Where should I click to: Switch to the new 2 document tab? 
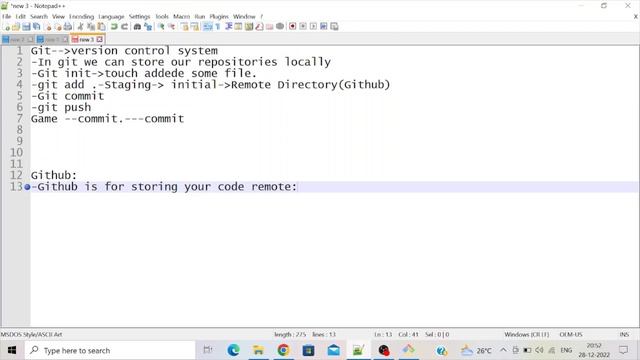pyautogui.click(x=18, y=40)
